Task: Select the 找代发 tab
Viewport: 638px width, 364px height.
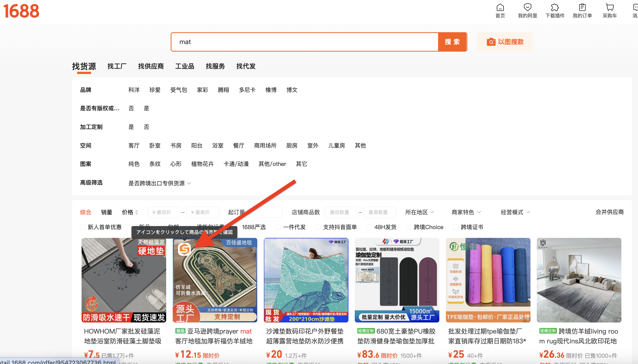Action: pyautogui.click(x=246, y=66)
